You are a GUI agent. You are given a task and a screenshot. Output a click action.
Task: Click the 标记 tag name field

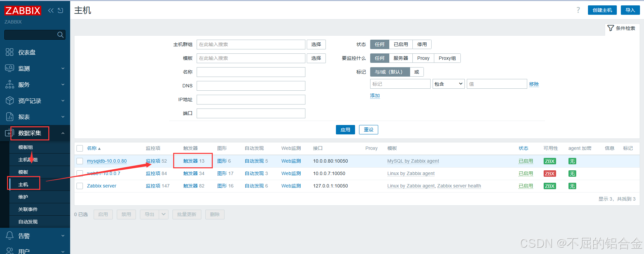[400, 84]
